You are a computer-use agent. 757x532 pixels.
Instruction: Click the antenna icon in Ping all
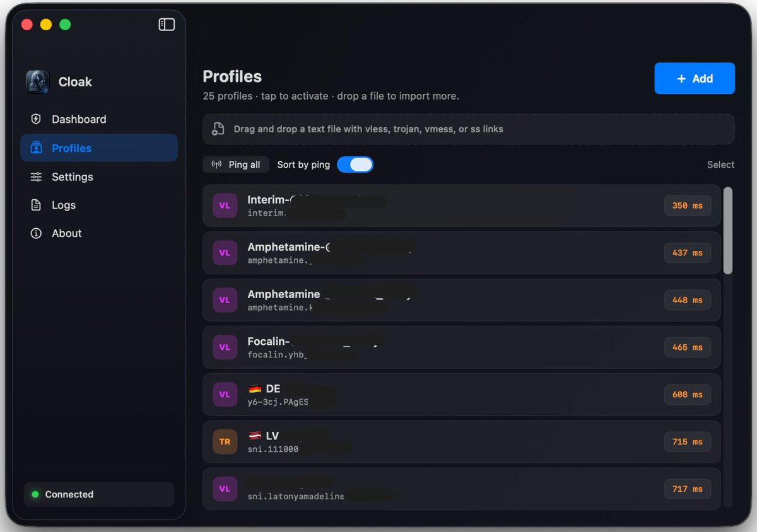tap(217, 165)
